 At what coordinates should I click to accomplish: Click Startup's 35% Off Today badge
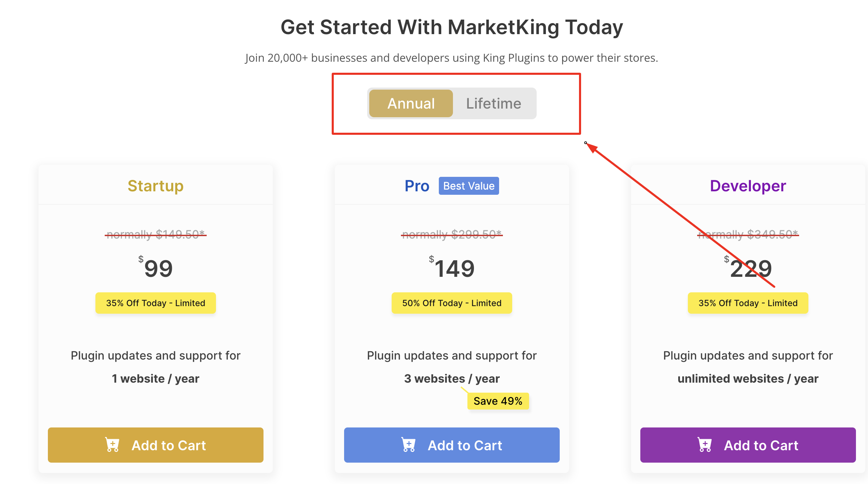pos(156,303)
